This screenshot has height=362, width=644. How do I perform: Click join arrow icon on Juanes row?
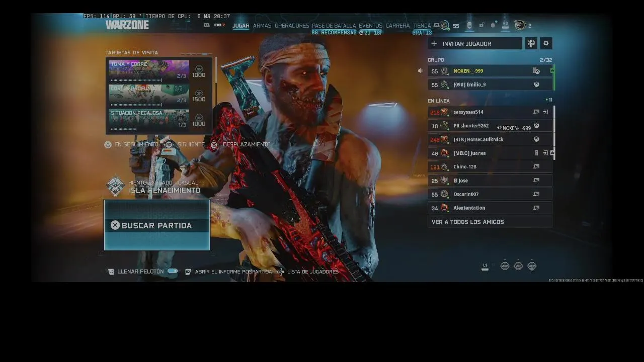coord(545,153)
